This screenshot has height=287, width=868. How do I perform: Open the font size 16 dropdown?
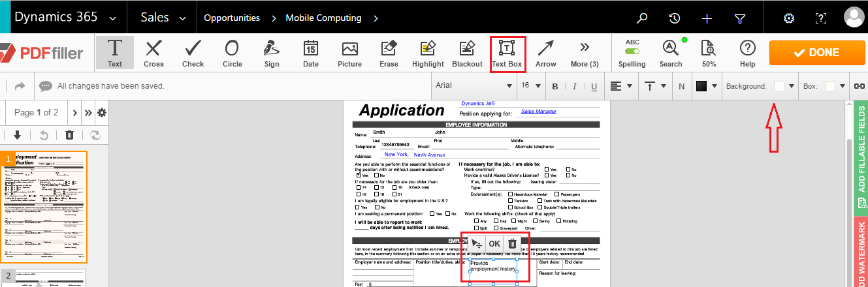[530, 86]
